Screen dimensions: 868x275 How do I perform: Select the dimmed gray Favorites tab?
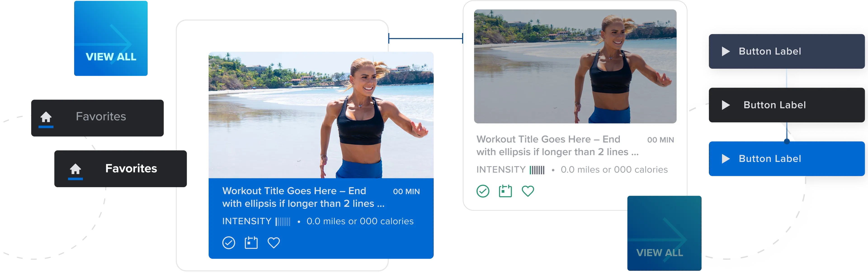[97, 118]
